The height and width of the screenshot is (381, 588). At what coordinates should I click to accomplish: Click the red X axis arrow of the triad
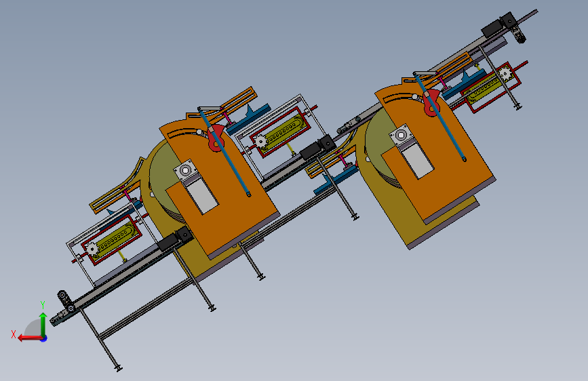(x=30, y=338)
